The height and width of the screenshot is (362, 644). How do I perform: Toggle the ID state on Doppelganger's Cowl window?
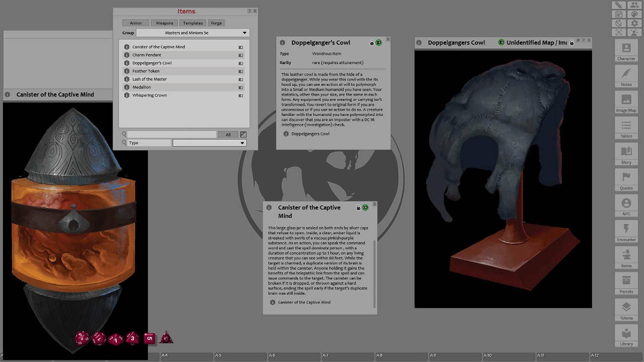(x=378, y=43)
